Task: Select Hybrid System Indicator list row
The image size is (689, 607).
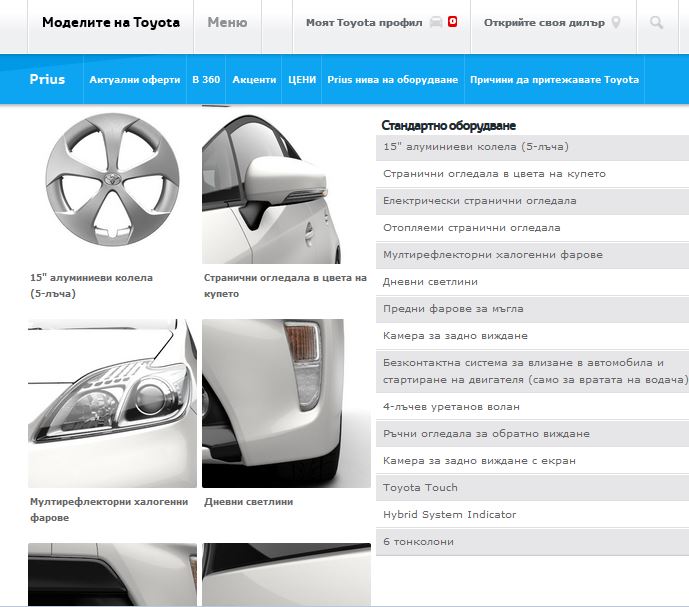Action: click(449, 515)
